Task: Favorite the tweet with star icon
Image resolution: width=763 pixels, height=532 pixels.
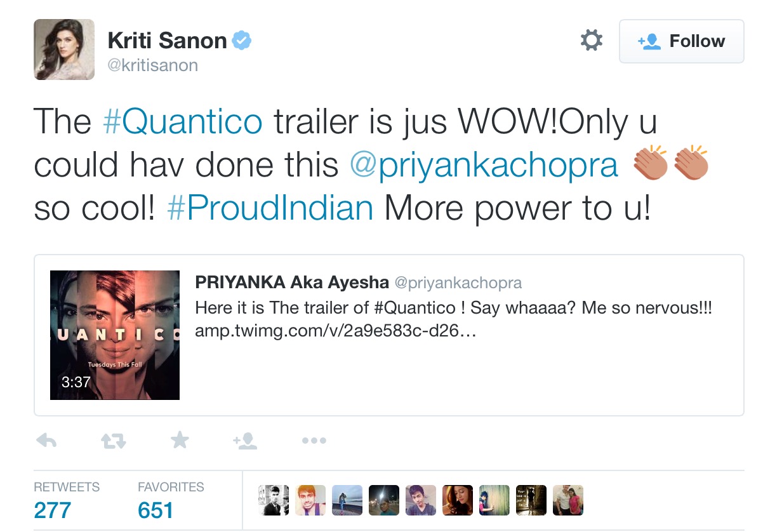Action: click(180, 440)
